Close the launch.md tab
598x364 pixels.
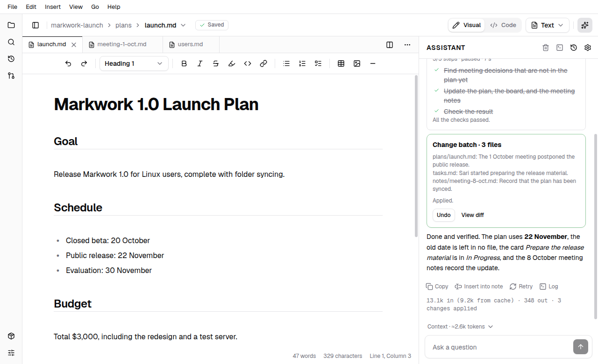tap(74, 45)
